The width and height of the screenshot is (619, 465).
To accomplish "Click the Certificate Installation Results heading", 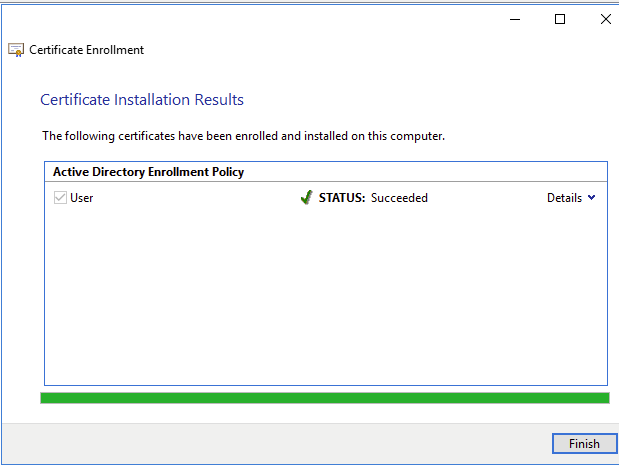I will [x=142, y=100].
